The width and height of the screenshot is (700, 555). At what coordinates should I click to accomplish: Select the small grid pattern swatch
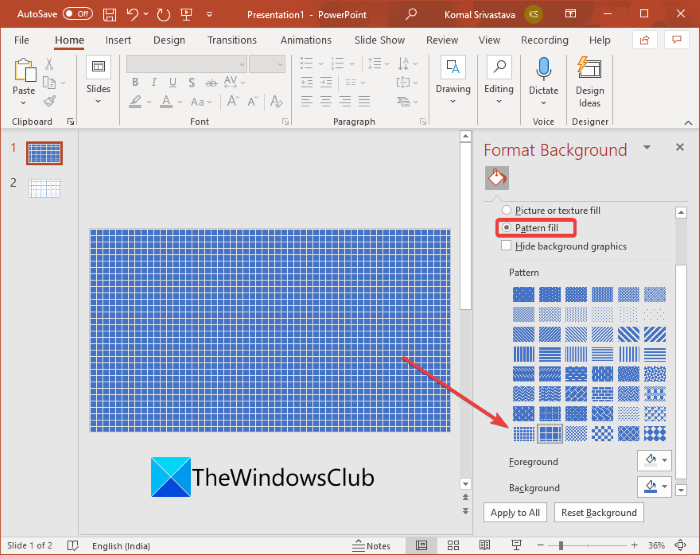tap(524, 434)
